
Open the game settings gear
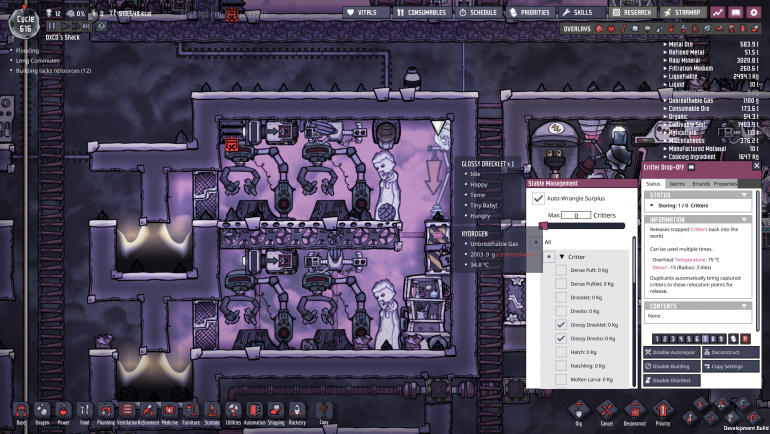click(753, 12)
